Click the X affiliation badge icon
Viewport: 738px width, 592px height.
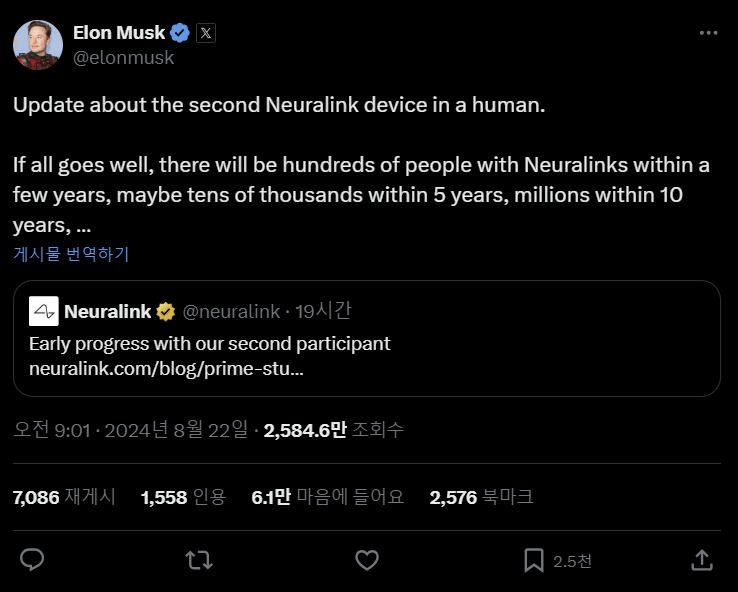206,33
